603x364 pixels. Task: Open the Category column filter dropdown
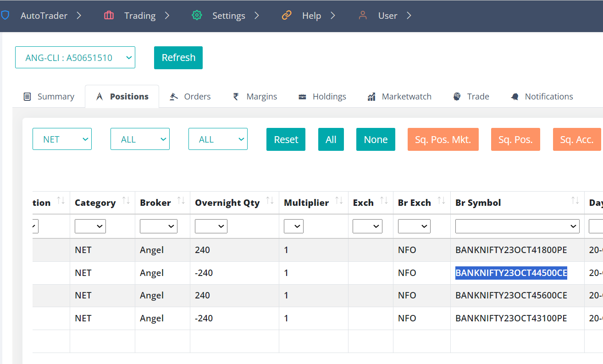coord(90,226)
